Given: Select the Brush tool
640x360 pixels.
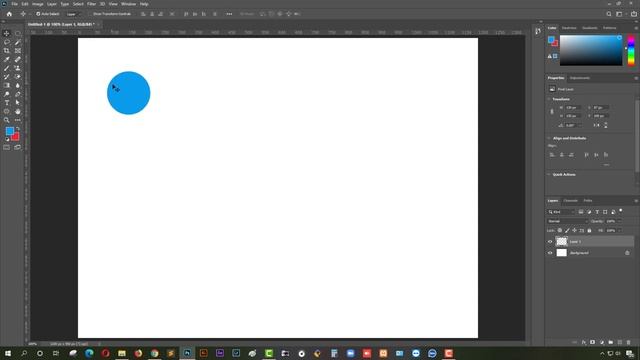Looking at the screenshot, I should 7,68.
